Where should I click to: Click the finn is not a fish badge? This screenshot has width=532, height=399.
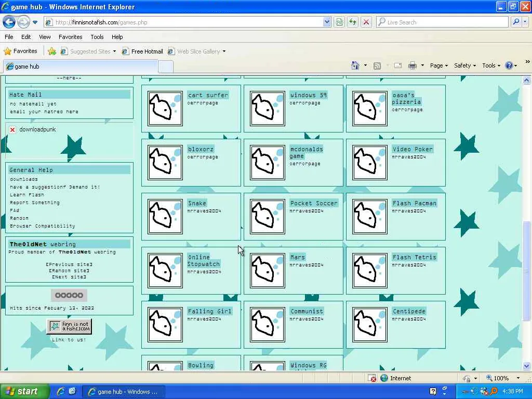pyautogui.click(x=69, y=326)
